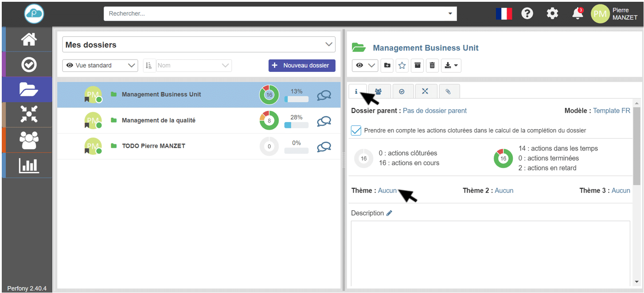Open the notifications bell
The height and width of the screenshot is (293, 644).
click(x=578, y=14)
